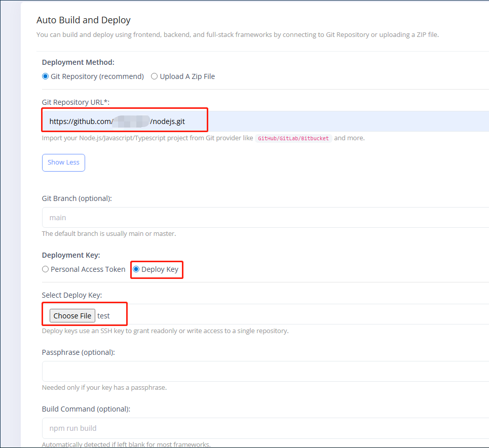Collapse options with the Show Less button
The image size is (489, 448).
(63, 162)
